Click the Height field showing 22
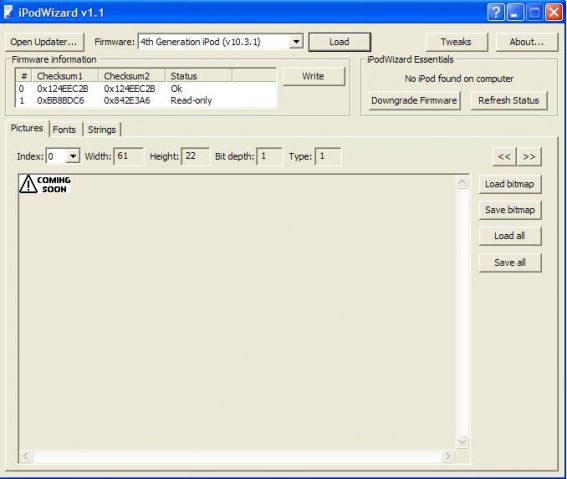The height and width of the screenshot is (479, 567). click(x=195, y=156)
